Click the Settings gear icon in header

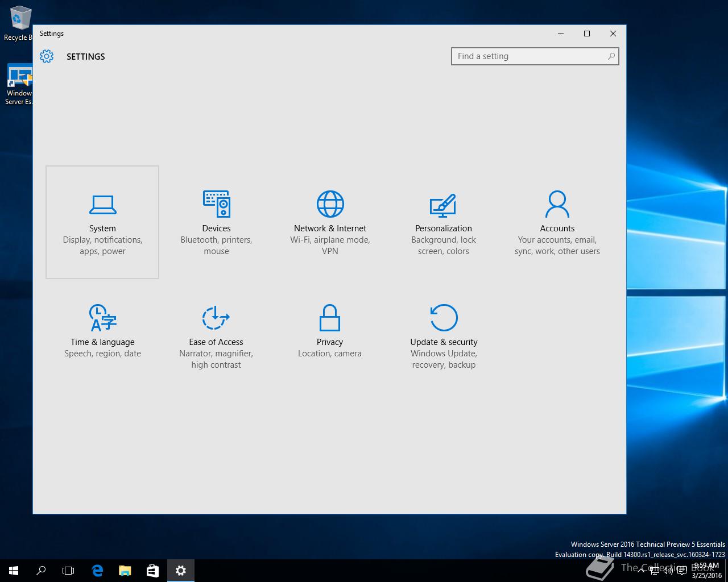pyautogui.click(x=47, y=56)
